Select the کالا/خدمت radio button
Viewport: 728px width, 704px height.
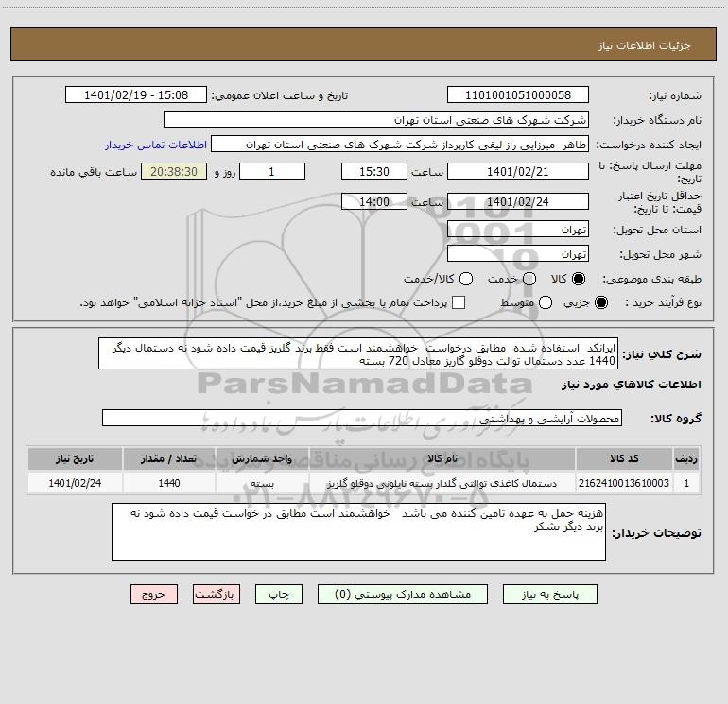pos(466,279)
